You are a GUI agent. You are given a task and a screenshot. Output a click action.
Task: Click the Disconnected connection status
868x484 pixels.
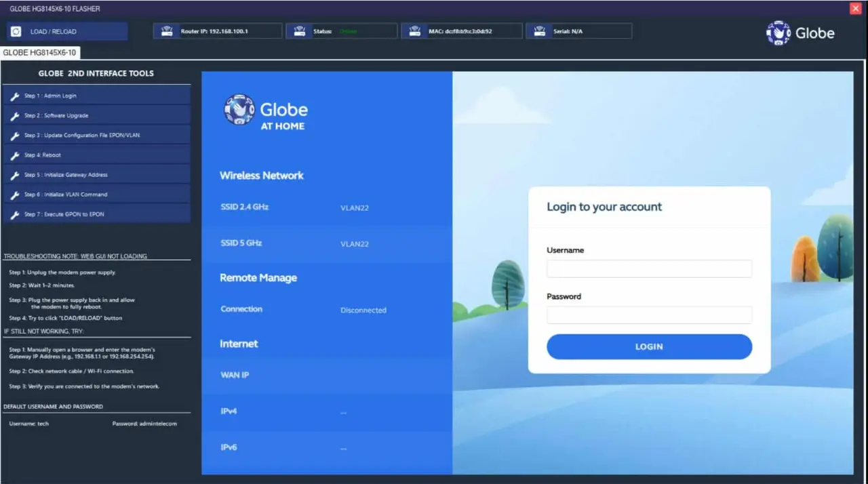pyautogui.click(x=363, y=310)
